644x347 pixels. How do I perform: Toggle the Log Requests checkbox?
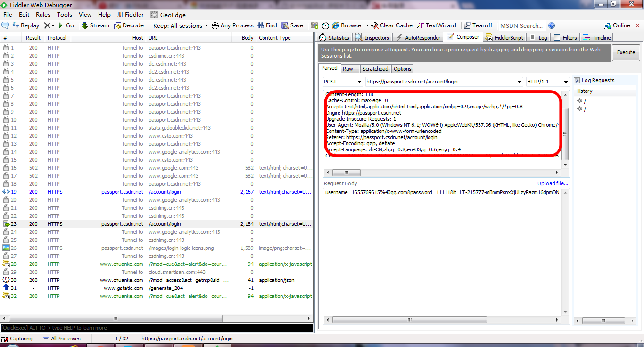[577, 81]
